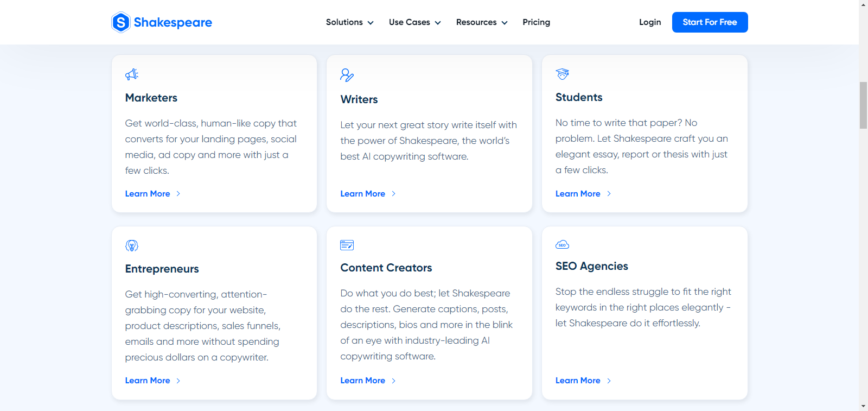
Task: Click the text 'No time to write that paper? No'
Action: point(626,123)
